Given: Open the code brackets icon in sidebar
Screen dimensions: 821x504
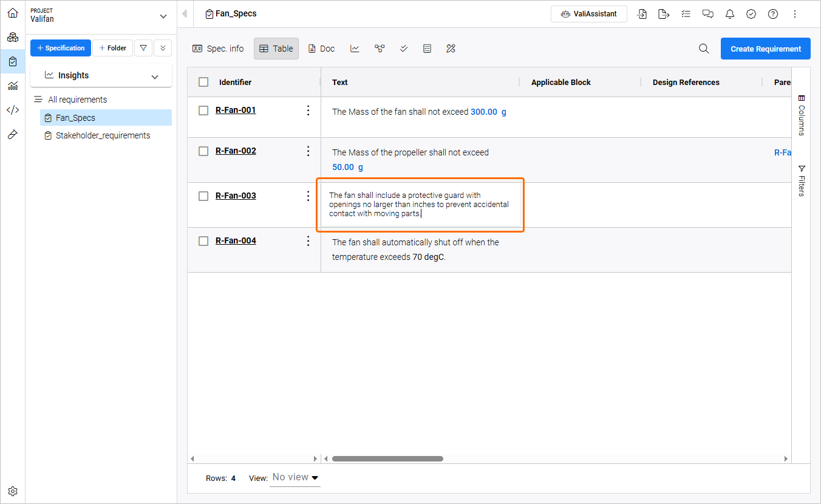Looking at the screenshot, I should [x=13, y=110].
